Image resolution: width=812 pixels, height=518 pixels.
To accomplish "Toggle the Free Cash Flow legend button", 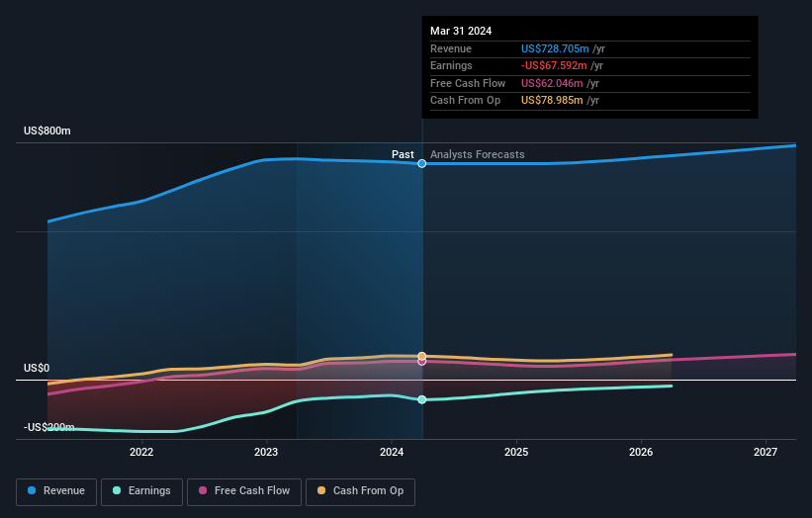I will coord(244,491).
